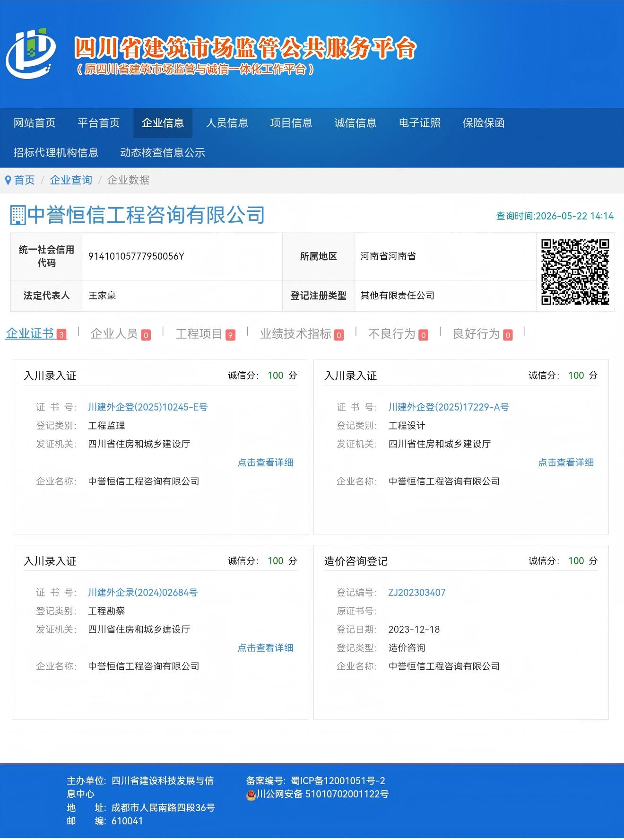Click the police badge icon in footer

pyautogui.click(x=251, y=794)
